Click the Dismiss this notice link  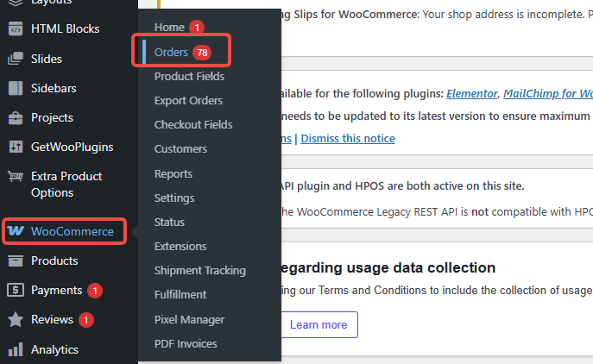click(347, 138)
